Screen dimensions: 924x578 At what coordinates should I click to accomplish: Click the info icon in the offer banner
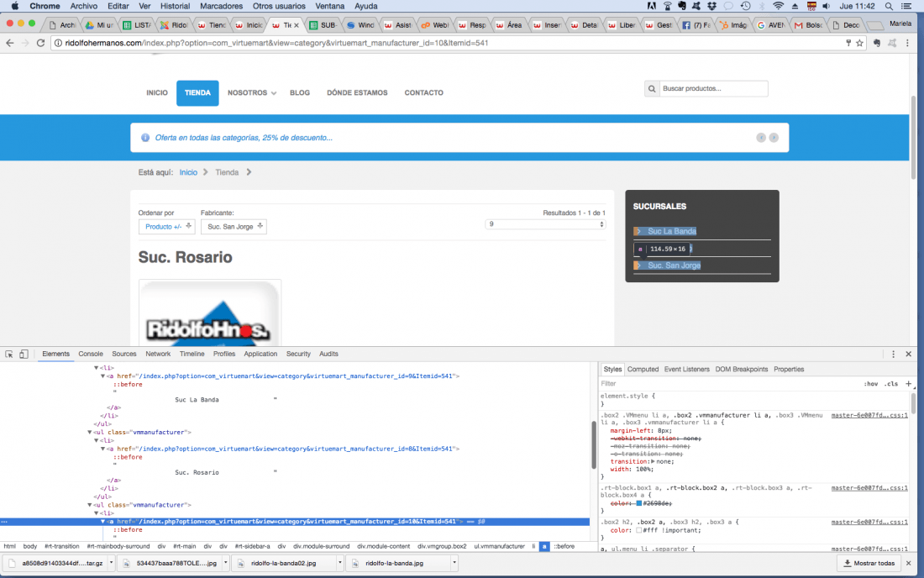[x=145, y=138]
